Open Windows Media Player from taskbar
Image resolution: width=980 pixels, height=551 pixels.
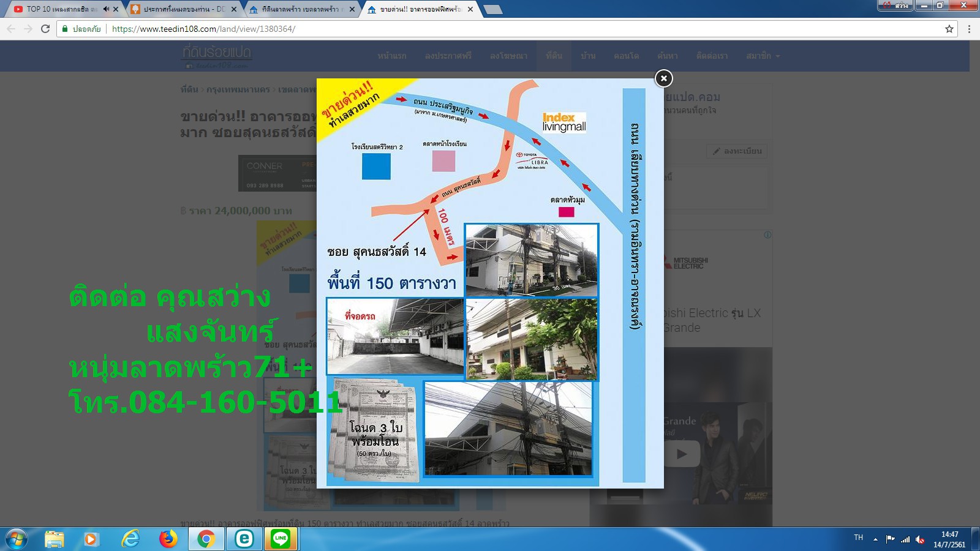click(91, 539)
